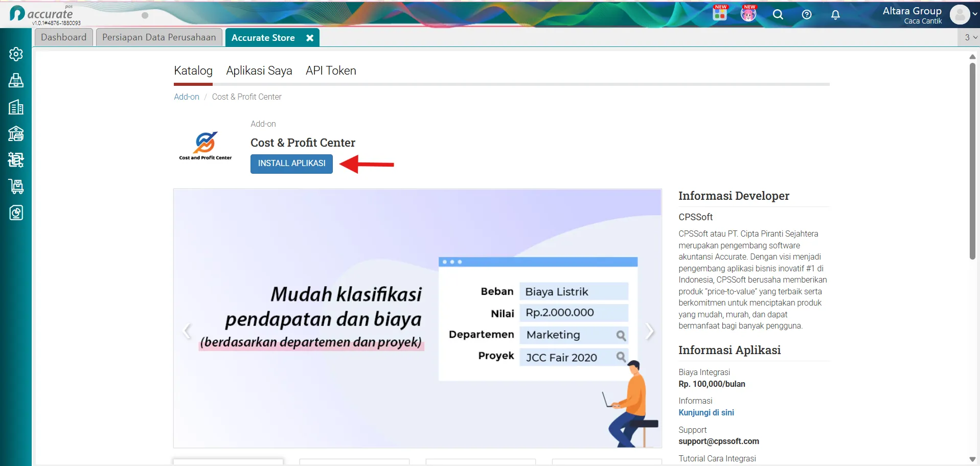Click the Informasi Developer heading
980x466 pixels.
734,196
